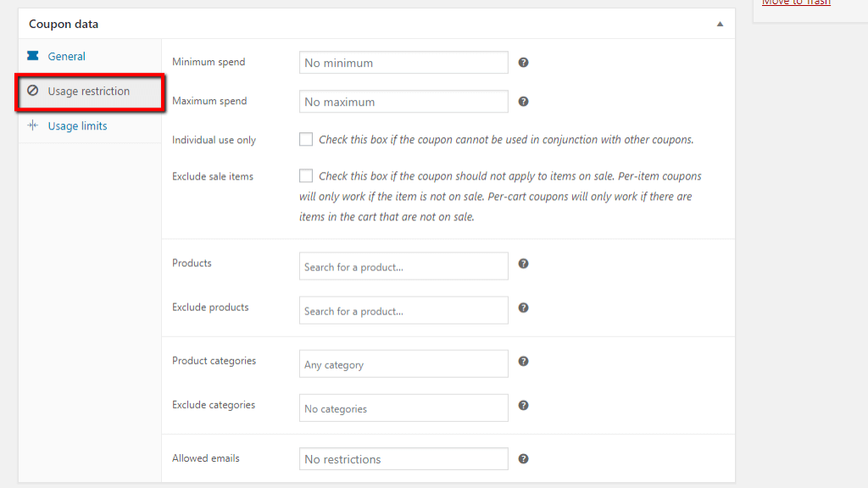Click the Move to Trash link
Viewport: 868px width, 488px height.
(x=796, y=3)
